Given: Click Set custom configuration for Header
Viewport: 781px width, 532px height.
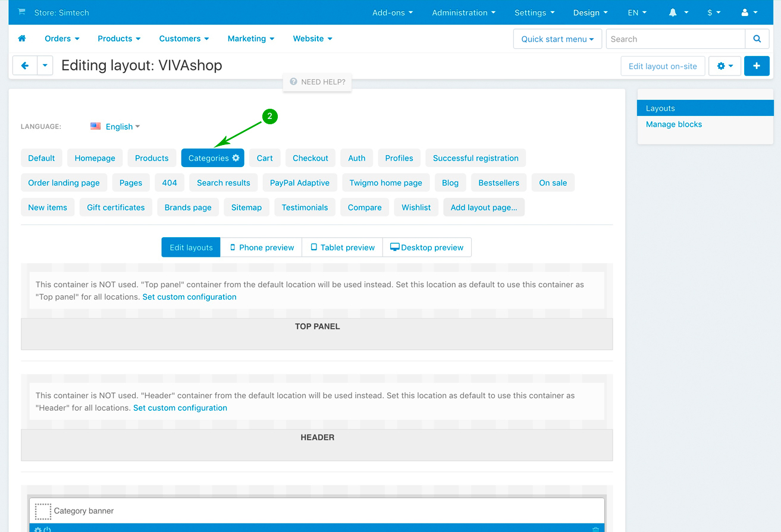Looking at the screenshot, I should (180, 408).
